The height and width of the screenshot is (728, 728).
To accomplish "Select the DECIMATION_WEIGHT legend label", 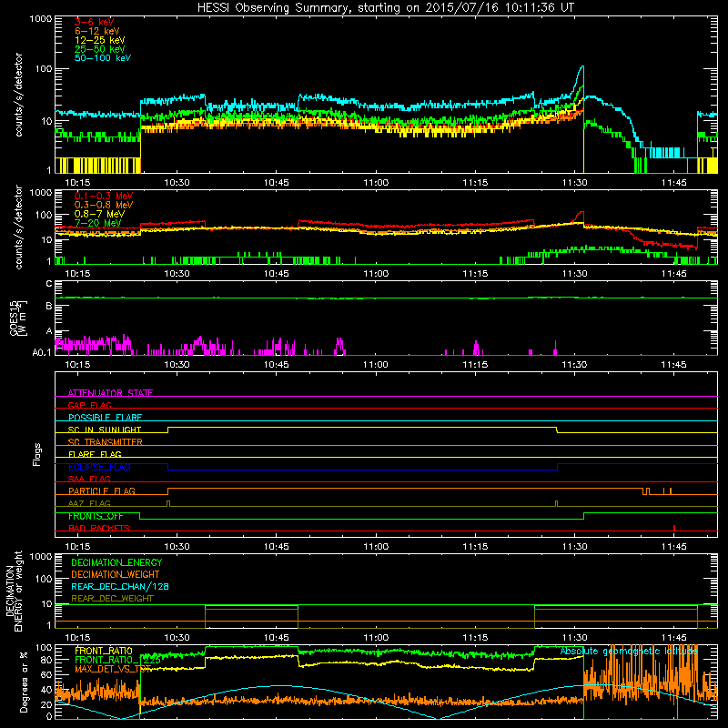I will tap(116, 575).
